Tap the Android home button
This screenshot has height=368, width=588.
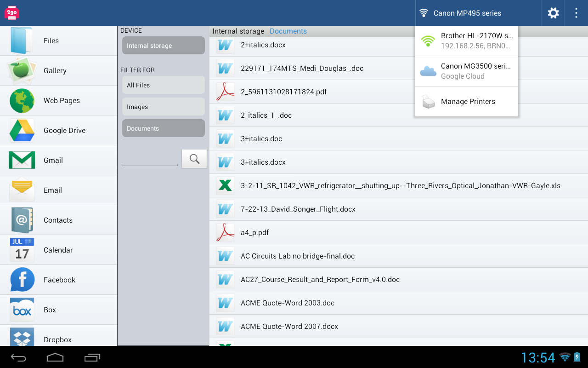[55, 357]
